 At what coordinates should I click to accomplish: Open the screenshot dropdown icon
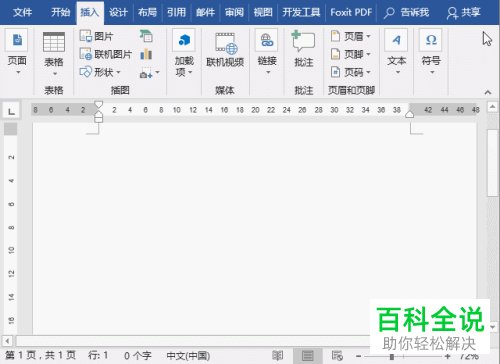click(x=149, y=73)
